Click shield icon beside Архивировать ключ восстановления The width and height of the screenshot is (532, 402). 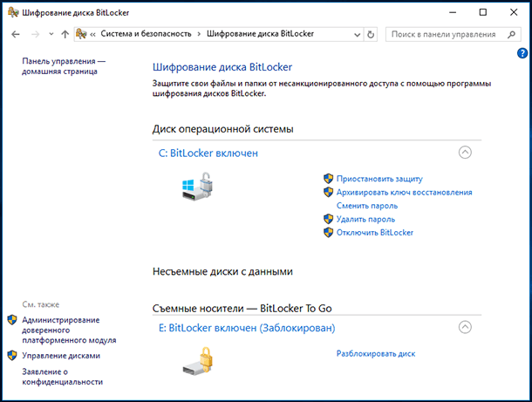click(x=328, y=192)
